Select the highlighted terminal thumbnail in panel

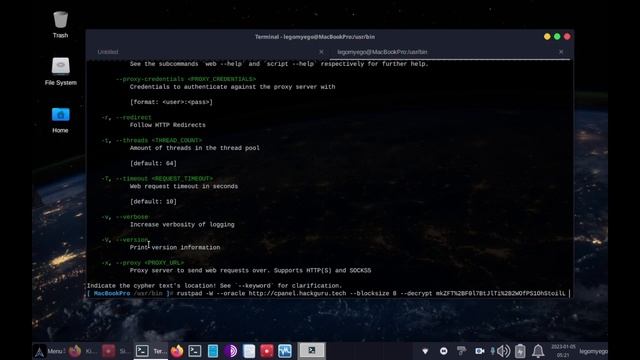[x=311, y=351]
